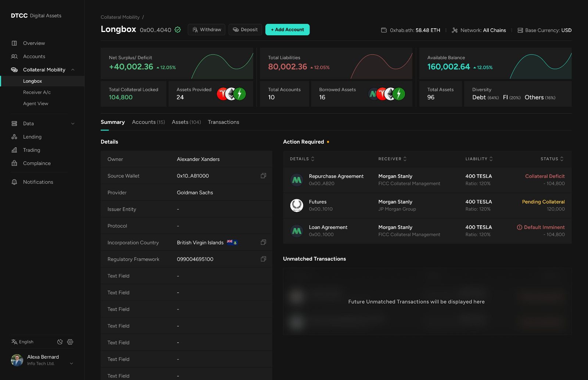Viewport: 588px width, 380px height.
Task: Click the Available Balance sparkline chart
Action: [541, 66]
